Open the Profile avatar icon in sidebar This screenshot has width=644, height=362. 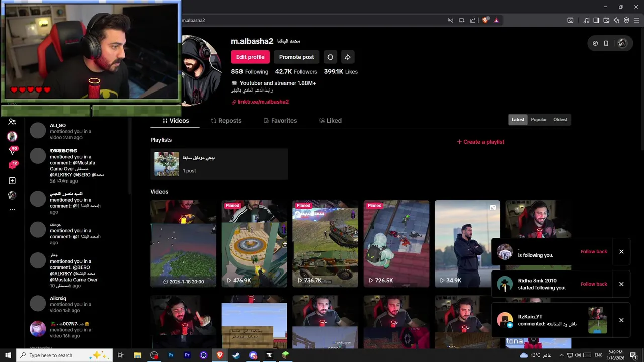point(12,195)
